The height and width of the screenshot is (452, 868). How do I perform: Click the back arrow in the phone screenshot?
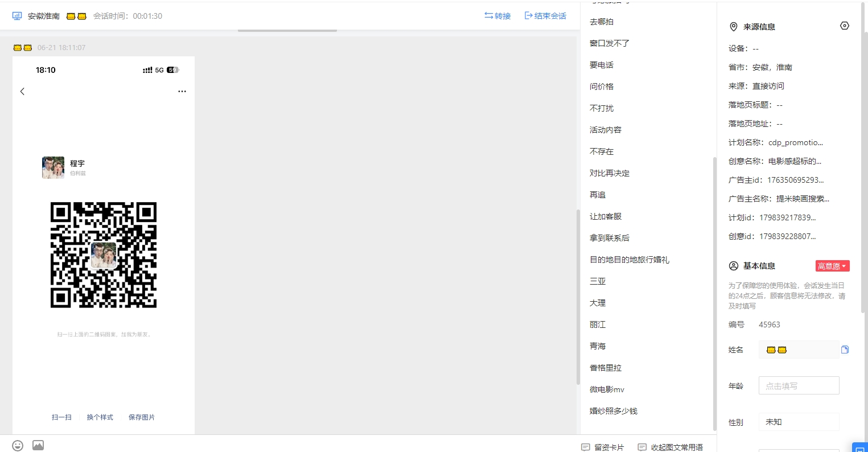click(22, 91)
